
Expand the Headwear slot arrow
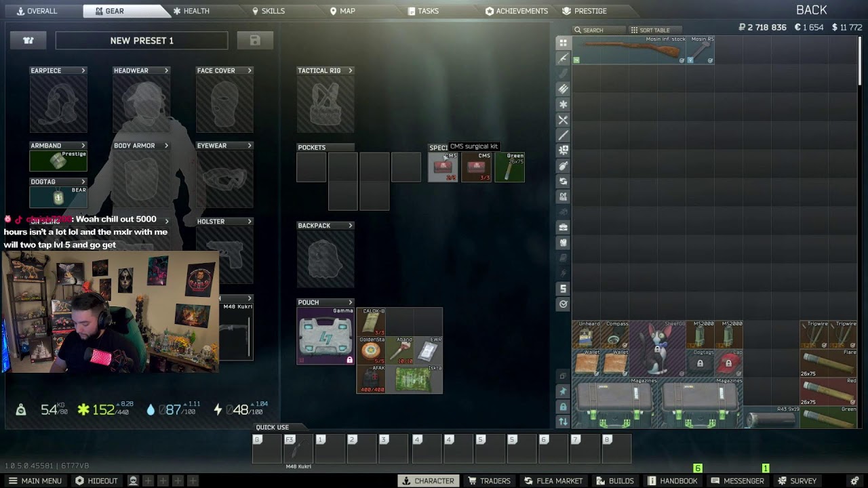pyautogui.click(x=166, y=70)
